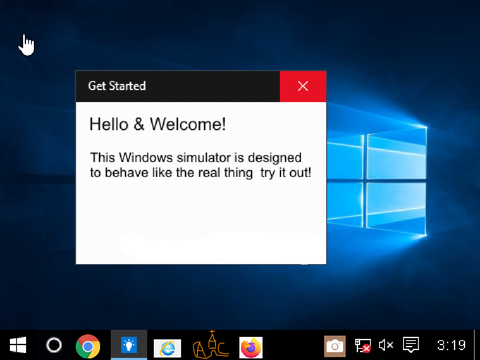
Task: Select the Get Started tips taskbar icon
Action: click(129, 345)
